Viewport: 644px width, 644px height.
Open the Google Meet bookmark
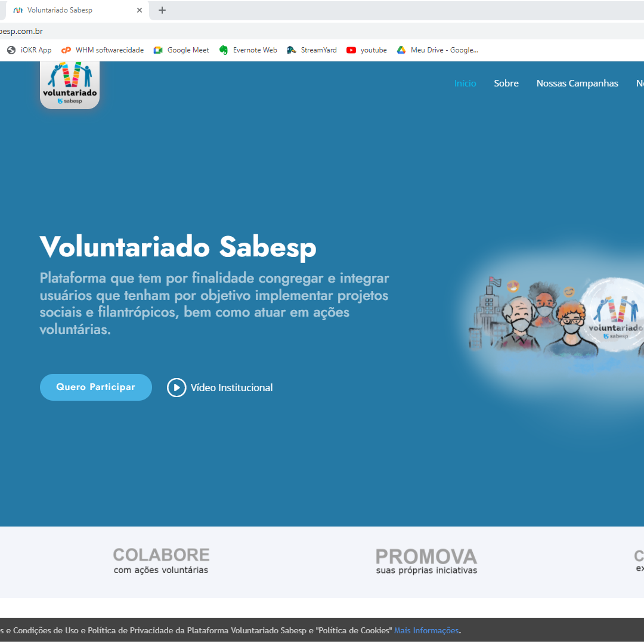(181, 50)
